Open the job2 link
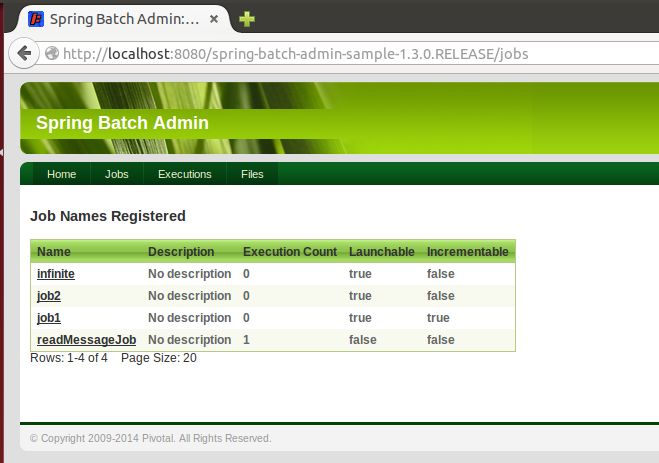 pos(49,296)
